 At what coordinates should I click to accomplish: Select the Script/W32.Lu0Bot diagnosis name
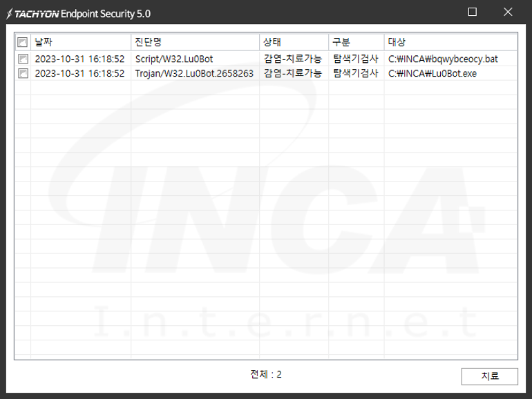(x=174, y=59)
